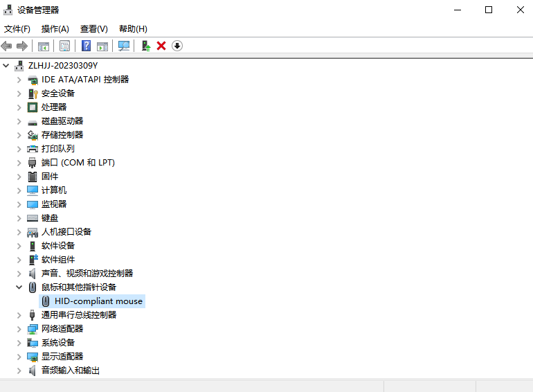Click the Help question mark toolbar icon

click(86, 46)
